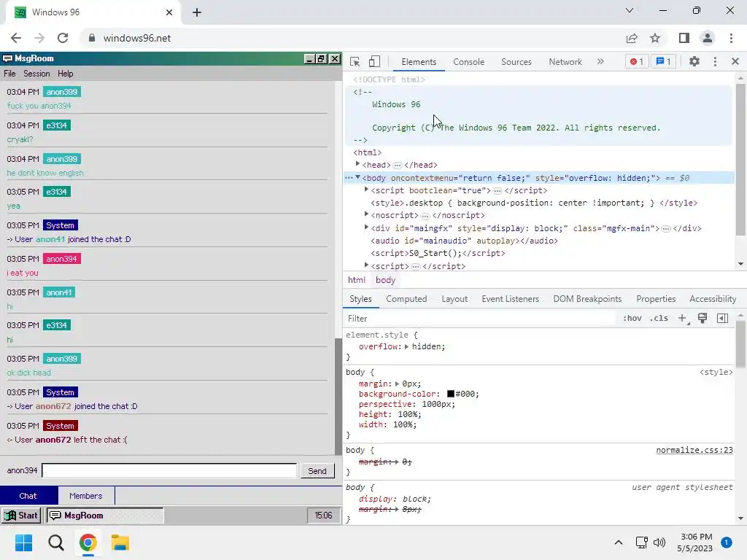Open DevTools settings gear

click(694, 61)
